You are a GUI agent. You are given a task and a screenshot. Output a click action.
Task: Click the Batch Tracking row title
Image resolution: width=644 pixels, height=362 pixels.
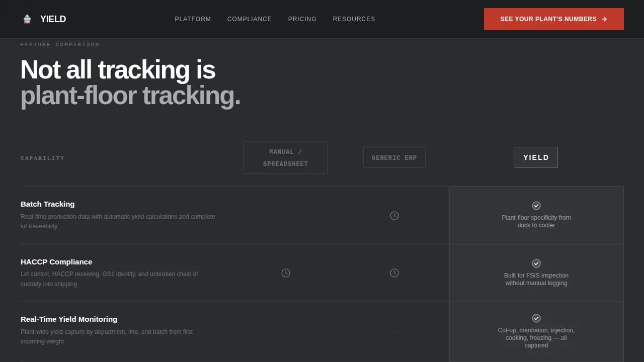48,204
